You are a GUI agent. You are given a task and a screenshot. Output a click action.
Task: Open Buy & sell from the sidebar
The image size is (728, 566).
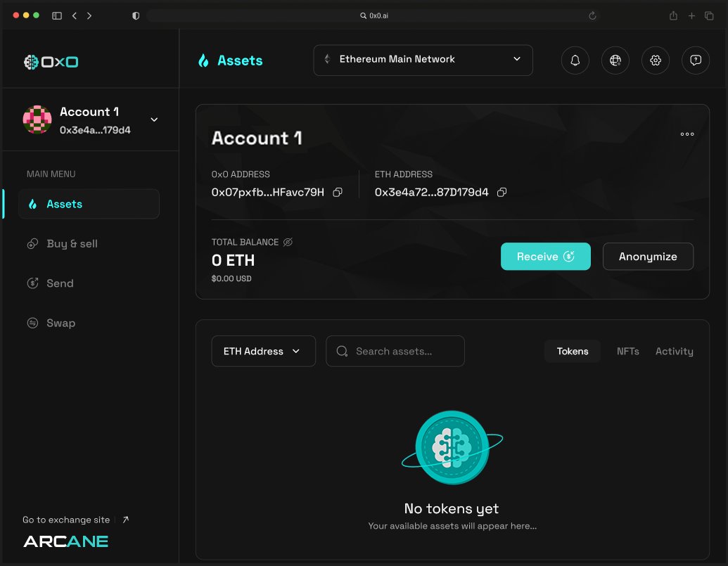coord(70,243)
